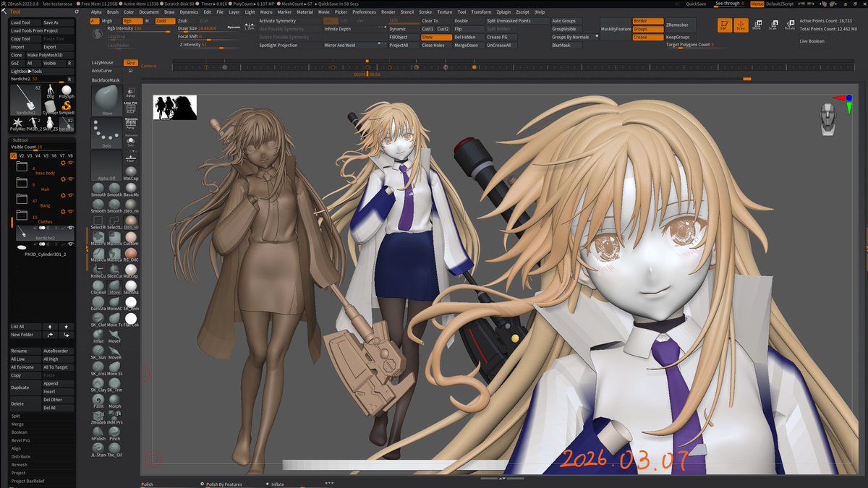Expand the Split section
Screen dimensions: 868x488
(x=16, y=416)
